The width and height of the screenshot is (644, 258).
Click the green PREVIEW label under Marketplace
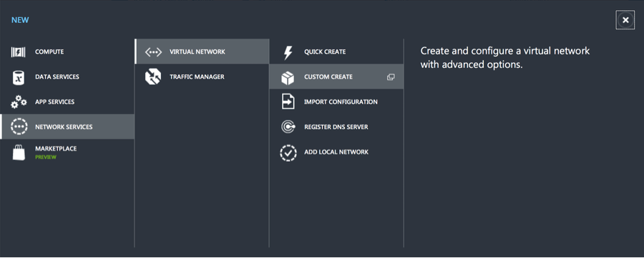[46, 157]
